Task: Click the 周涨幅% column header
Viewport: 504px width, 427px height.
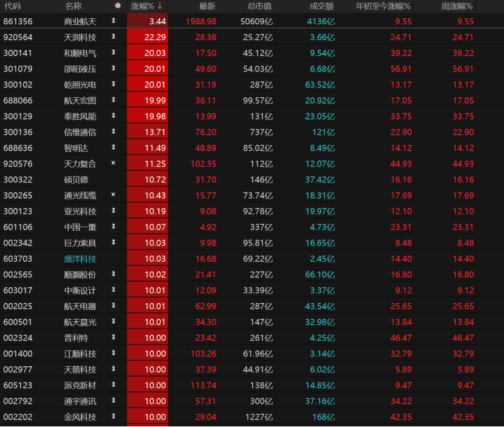Action: tap(457, 6)
